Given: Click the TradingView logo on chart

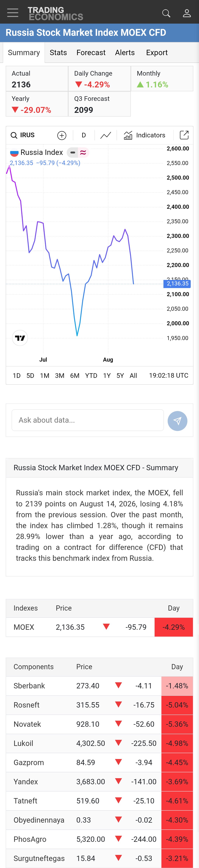Looking at the screenshot, I should tap(20, 338).
